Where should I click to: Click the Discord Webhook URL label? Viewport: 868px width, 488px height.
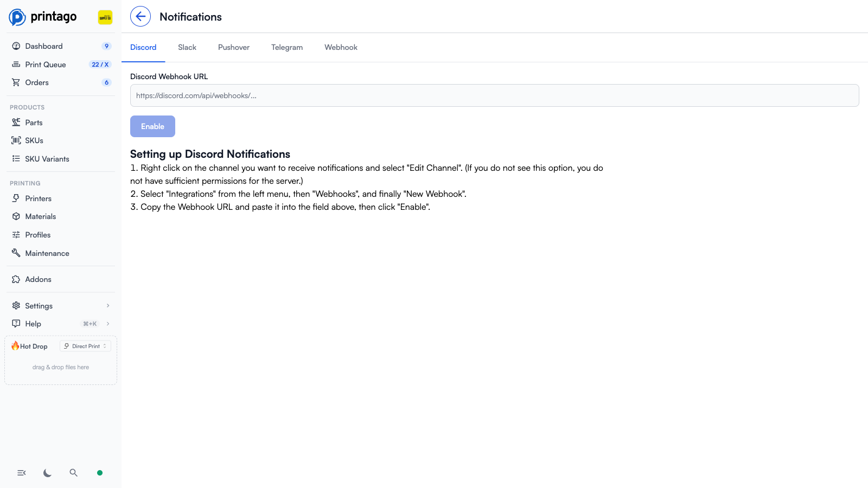tap(169, 76)
